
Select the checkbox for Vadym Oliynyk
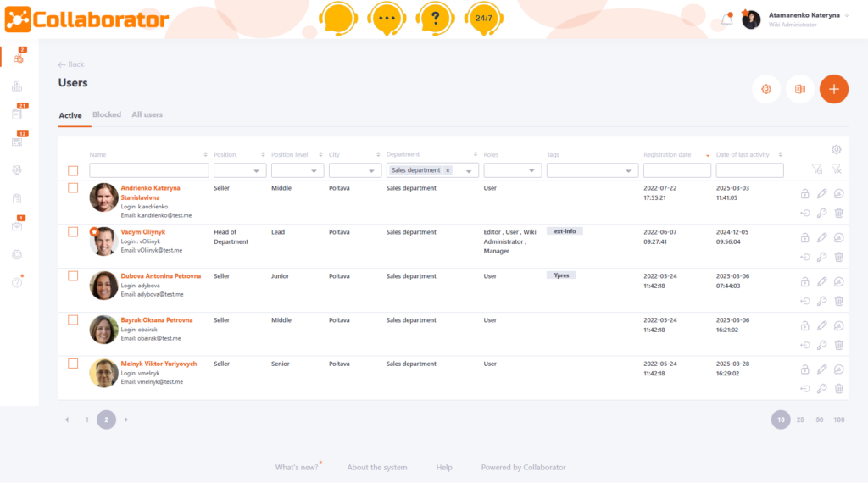point(73,232)
